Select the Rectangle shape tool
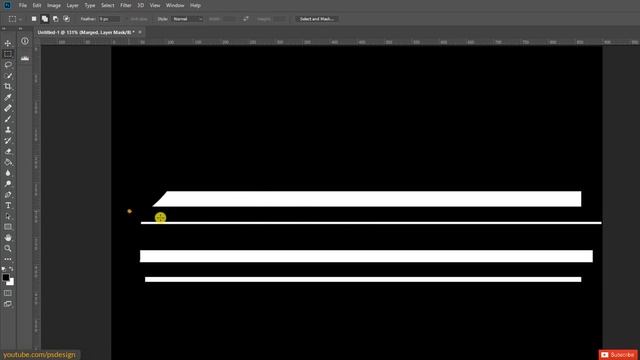 click(8, 227)
